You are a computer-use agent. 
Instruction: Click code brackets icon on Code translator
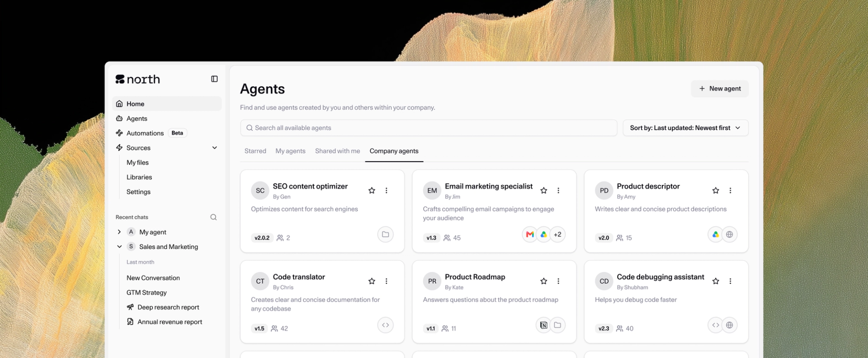(x=386, y=325)
